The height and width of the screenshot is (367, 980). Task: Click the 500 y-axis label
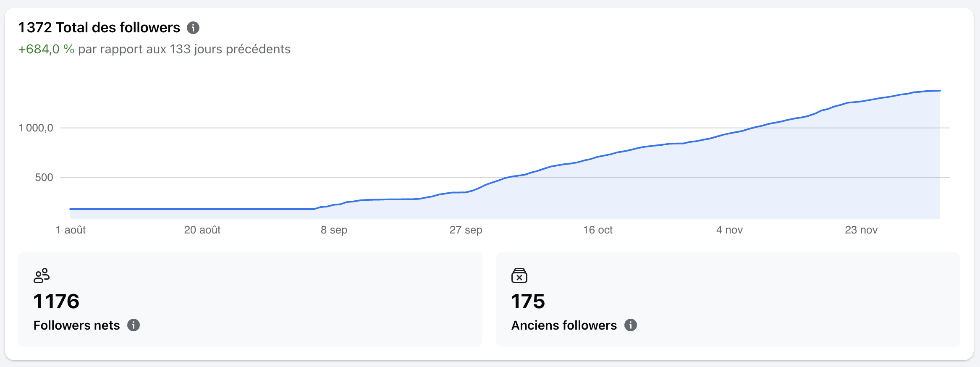pos(44,177)
